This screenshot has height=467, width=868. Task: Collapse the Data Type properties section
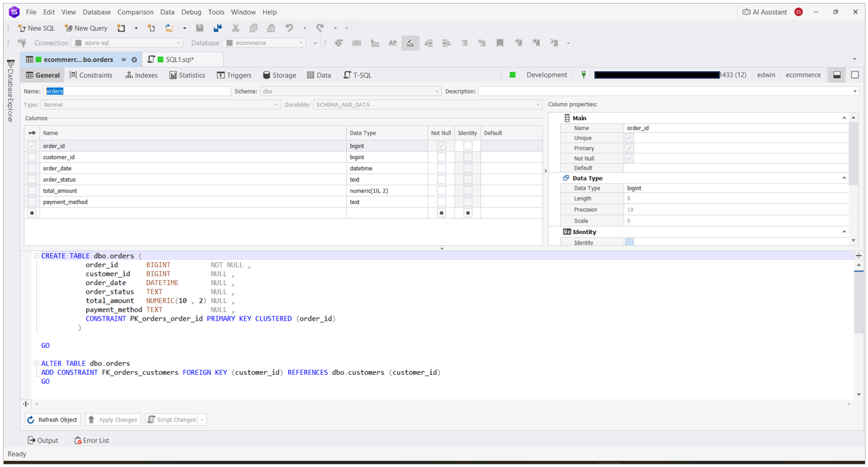[x=843, y=178]
